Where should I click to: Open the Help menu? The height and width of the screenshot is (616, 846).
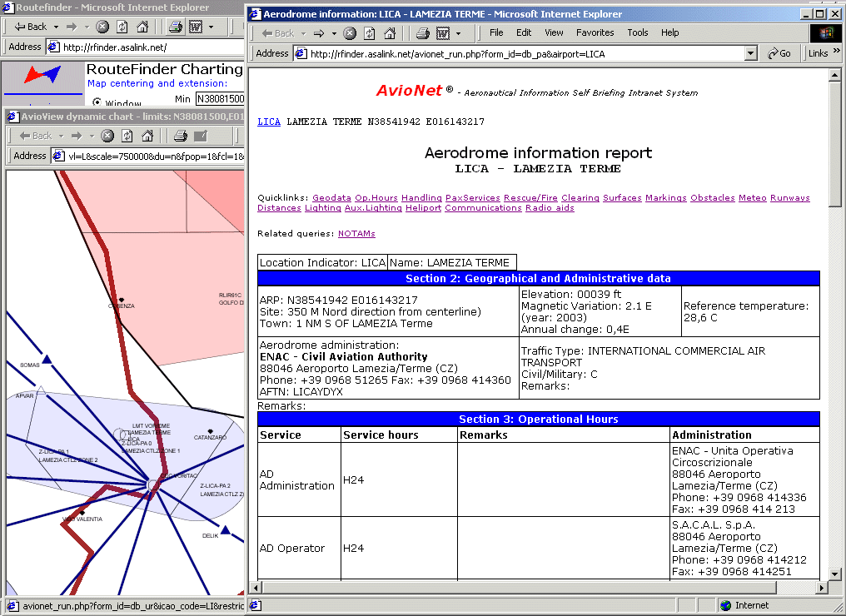coord(669,33)
